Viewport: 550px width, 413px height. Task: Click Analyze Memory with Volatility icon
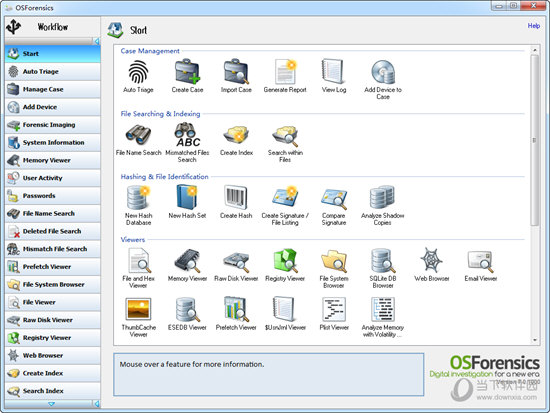(x=383, y=309)
